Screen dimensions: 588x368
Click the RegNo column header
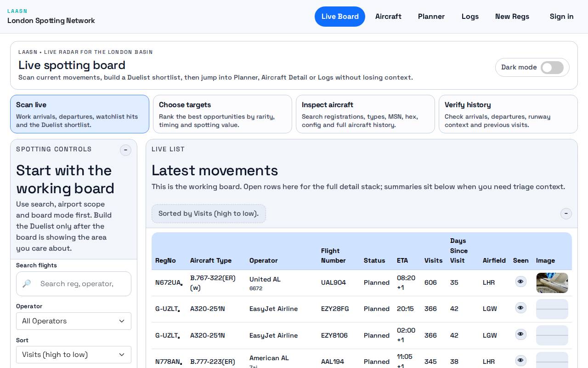point(165,261)
